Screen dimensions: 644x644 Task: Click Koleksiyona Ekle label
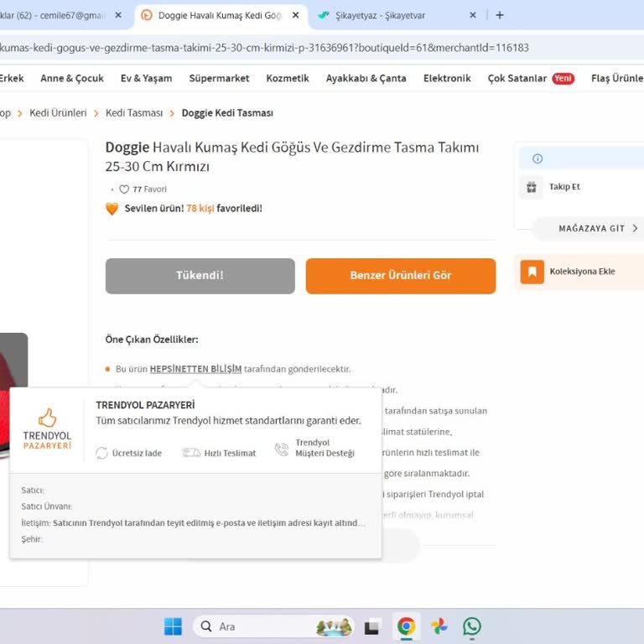tap(583, 272)
